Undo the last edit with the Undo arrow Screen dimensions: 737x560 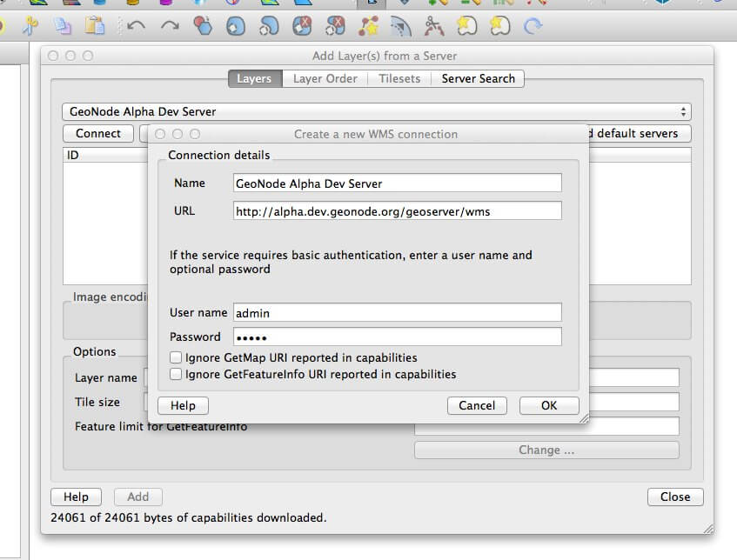(x=137, y=26)
